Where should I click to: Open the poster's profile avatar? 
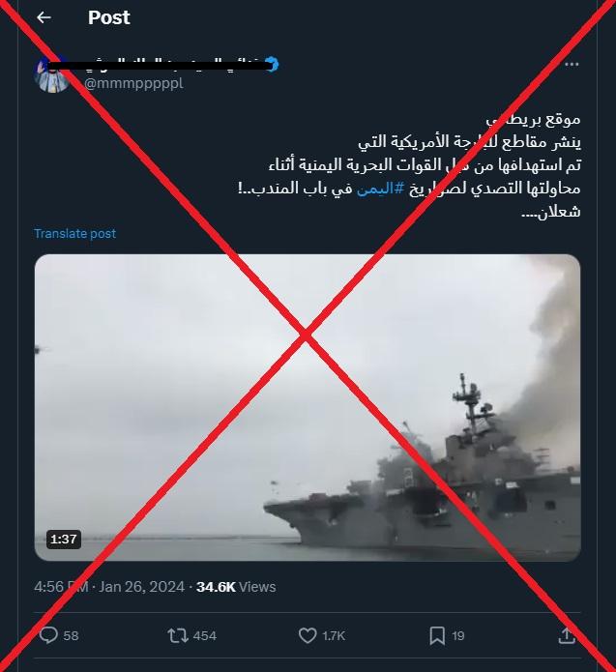(x=52, y=74)
